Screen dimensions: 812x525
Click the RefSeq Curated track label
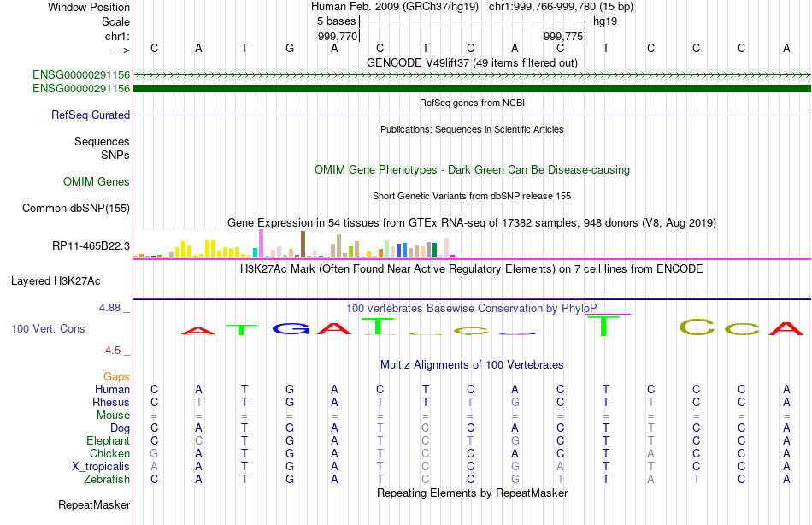[90, 115]
